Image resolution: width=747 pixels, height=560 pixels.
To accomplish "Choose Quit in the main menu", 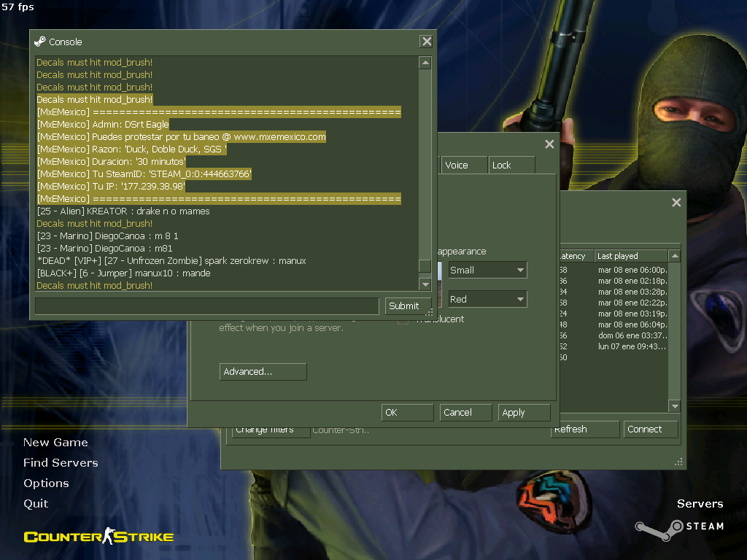I will click(36, 504).
